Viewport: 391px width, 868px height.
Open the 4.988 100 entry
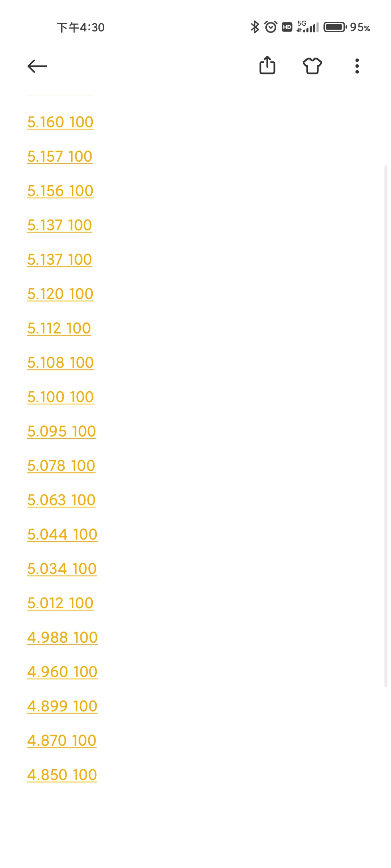62,638
